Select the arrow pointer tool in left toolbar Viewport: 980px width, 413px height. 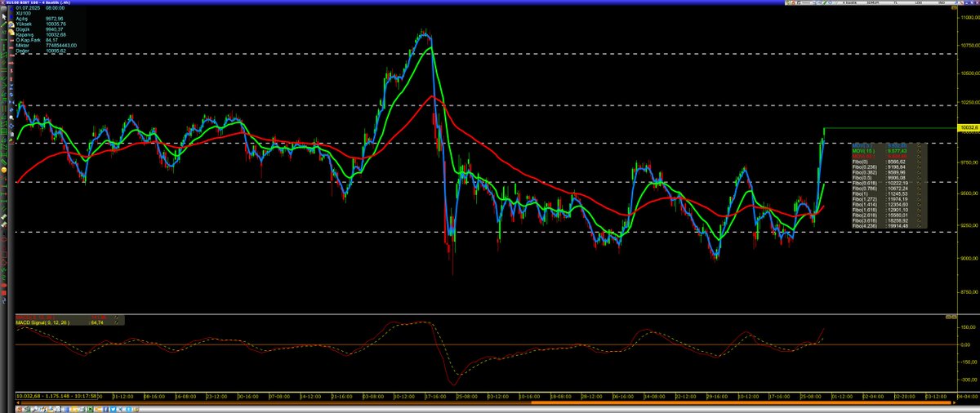tap(4, 16)
